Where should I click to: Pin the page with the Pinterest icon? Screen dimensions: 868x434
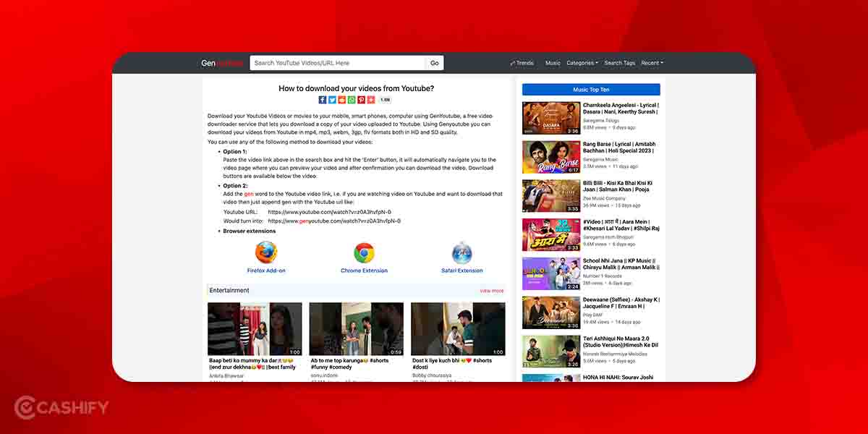361,99
